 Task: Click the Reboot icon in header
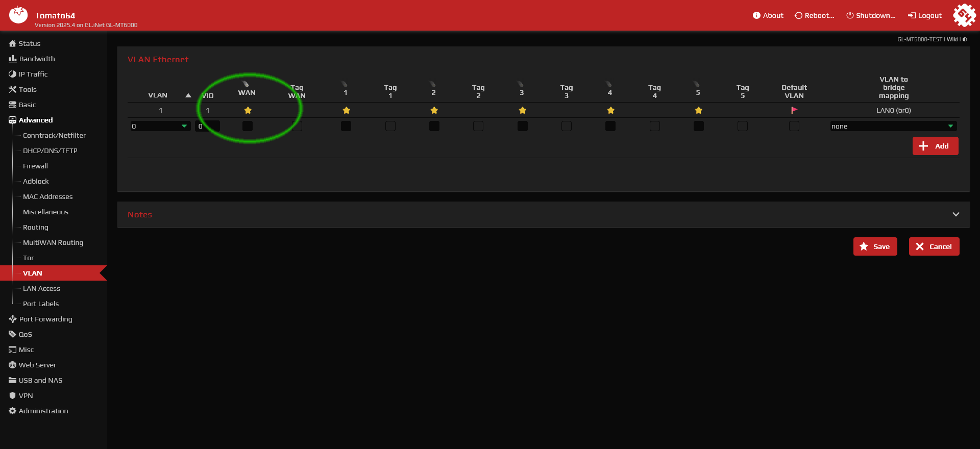tap(798, 15)
